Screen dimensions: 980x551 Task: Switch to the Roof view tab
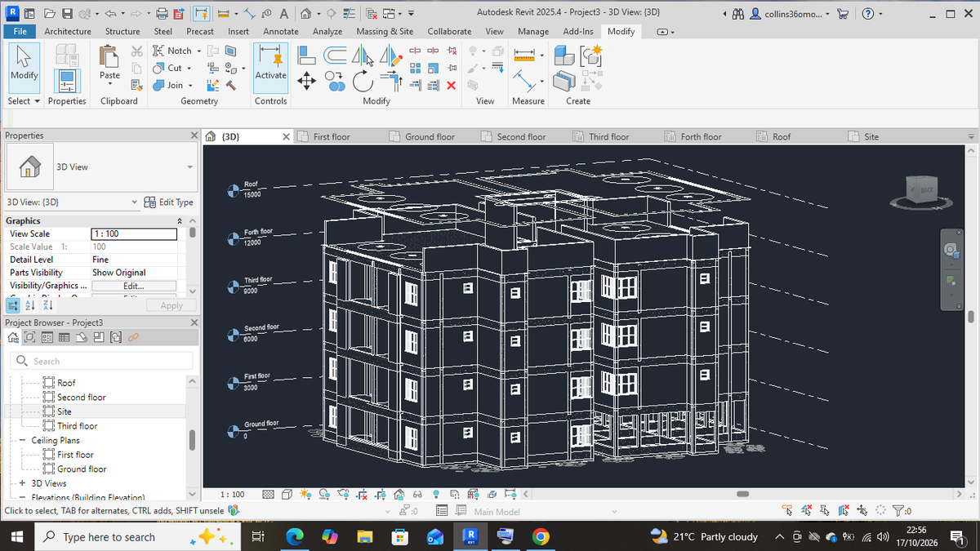pyautogui.click(x=782, y=136)
